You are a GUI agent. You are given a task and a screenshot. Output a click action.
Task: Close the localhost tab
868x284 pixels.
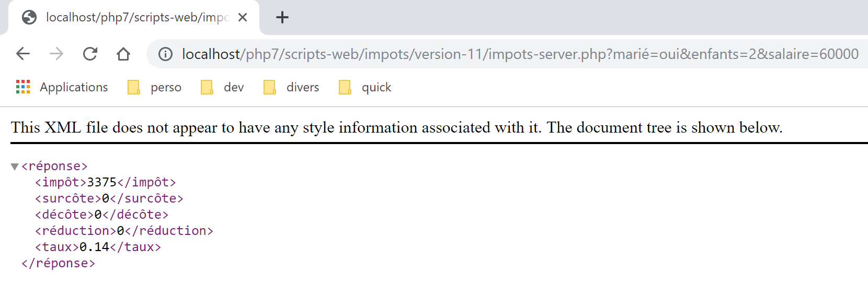click(x=243, y=17)
